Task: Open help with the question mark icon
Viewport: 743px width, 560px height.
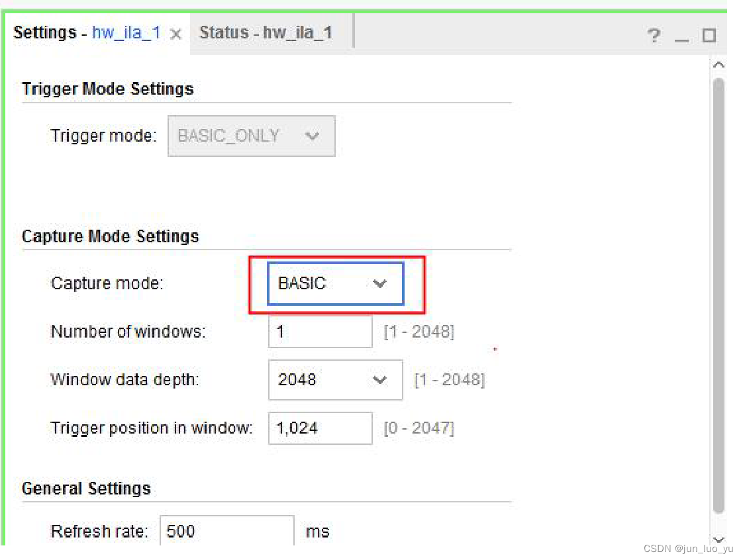Action: click(x=654, y=36)
